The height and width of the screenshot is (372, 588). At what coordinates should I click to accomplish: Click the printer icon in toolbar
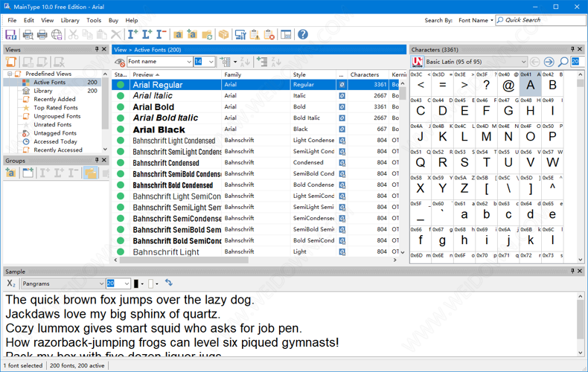[x=42, y=34]
